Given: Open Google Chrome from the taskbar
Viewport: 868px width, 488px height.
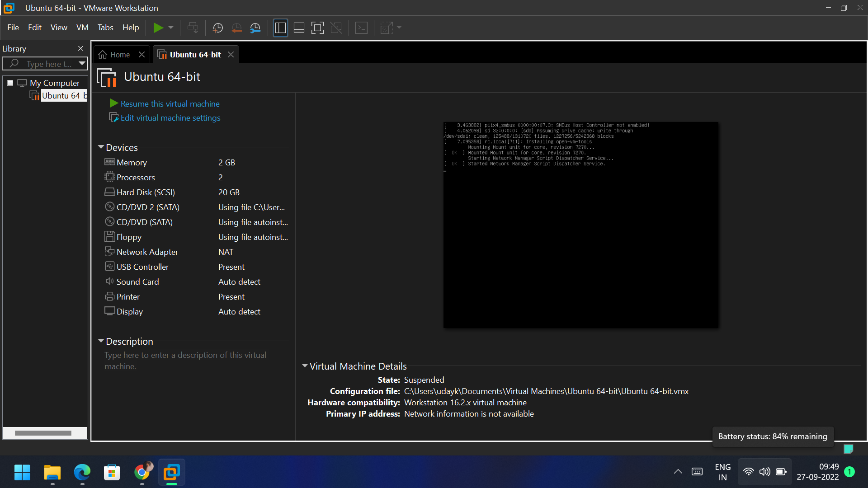Looking at the screenshot, I should [142, 472].
